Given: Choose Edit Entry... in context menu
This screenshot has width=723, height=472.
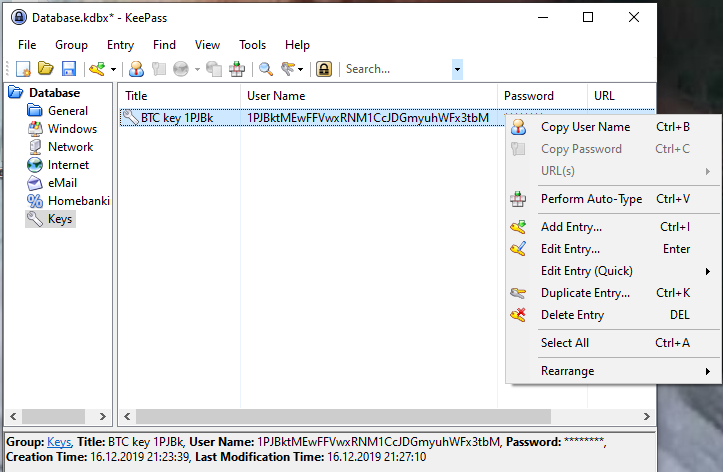Looking at the screenshot, I should 613,249.
